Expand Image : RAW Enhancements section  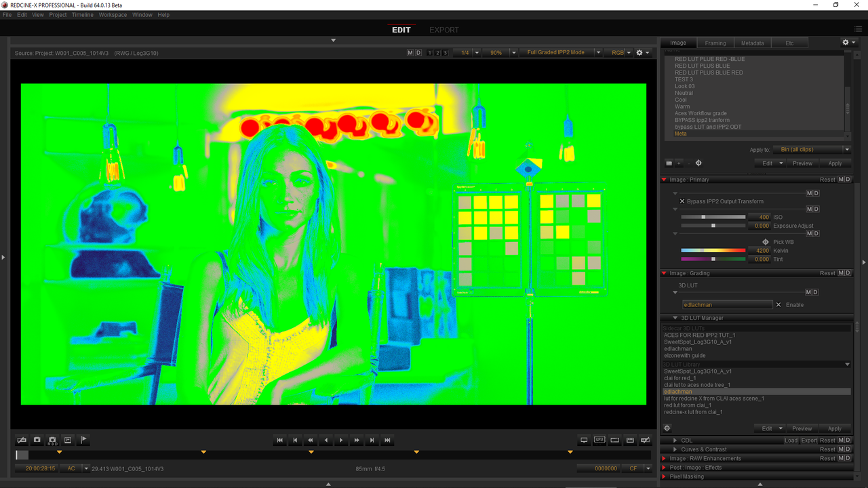click(x=665, y=458)
